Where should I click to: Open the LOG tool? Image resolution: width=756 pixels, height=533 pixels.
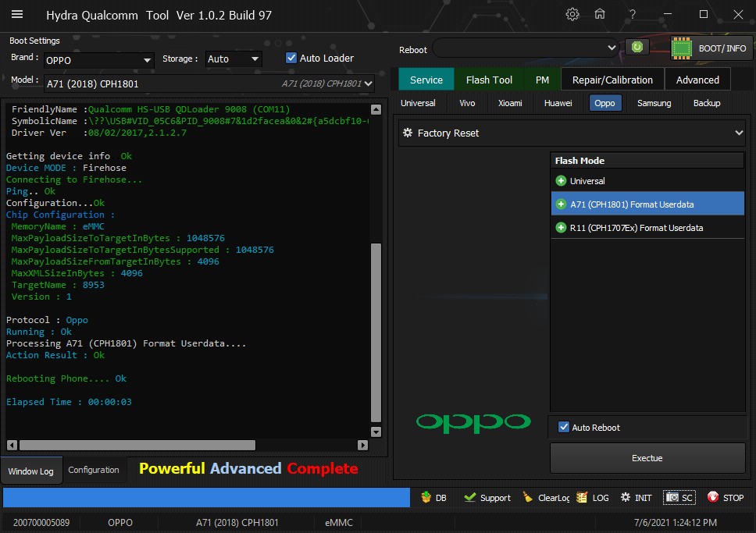point(593,498)
